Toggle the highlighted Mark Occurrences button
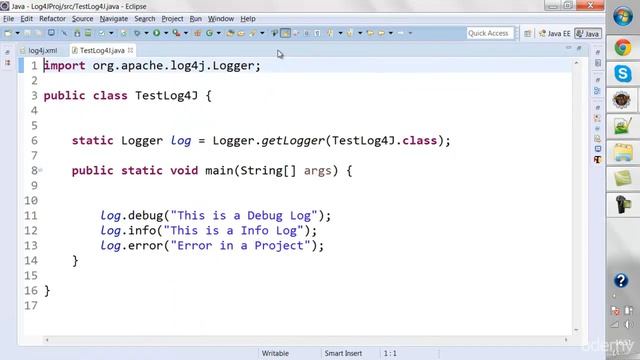The width and height of the screenshot is (640, 360). point(285,33)
